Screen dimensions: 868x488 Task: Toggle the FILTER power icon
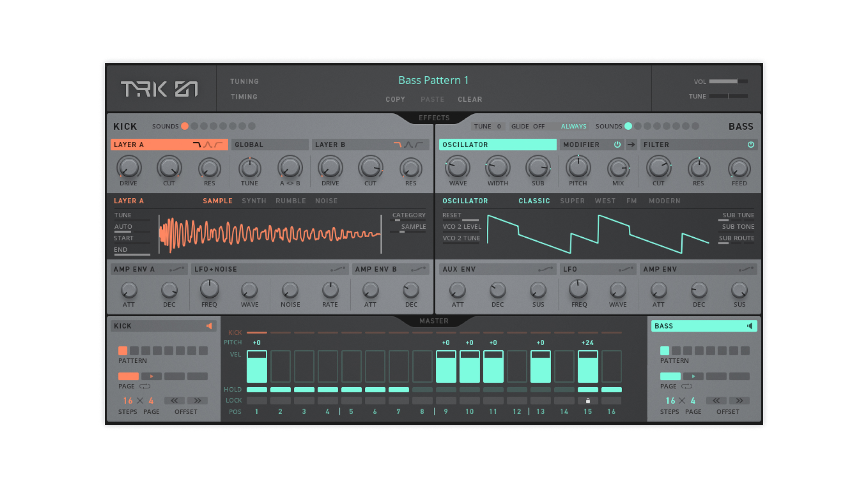pos(751,145)
